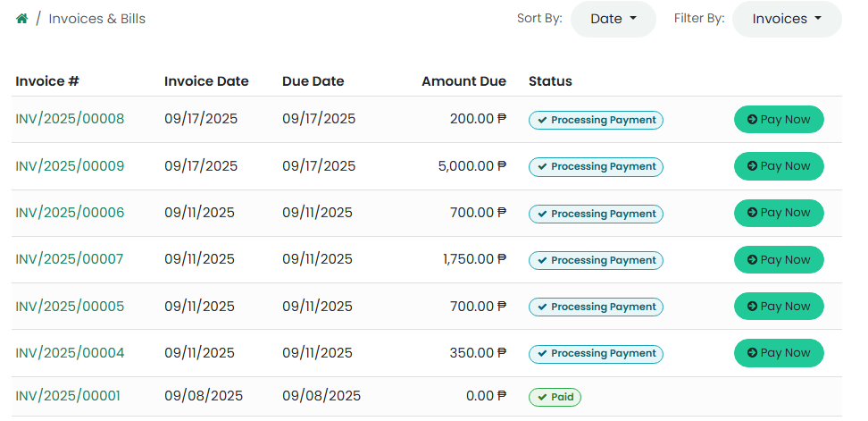This screenshot has width=868, height=421.
Task: Open the Sort By Date dropdown
Action: [x=613, y=19]
